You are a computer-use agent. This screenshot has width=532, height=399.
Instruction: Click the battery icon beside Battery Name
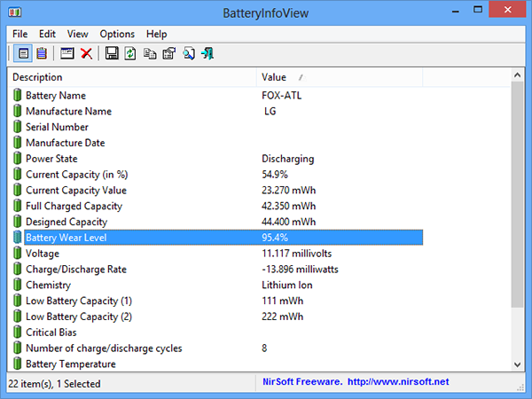click(x=18, y=96)
